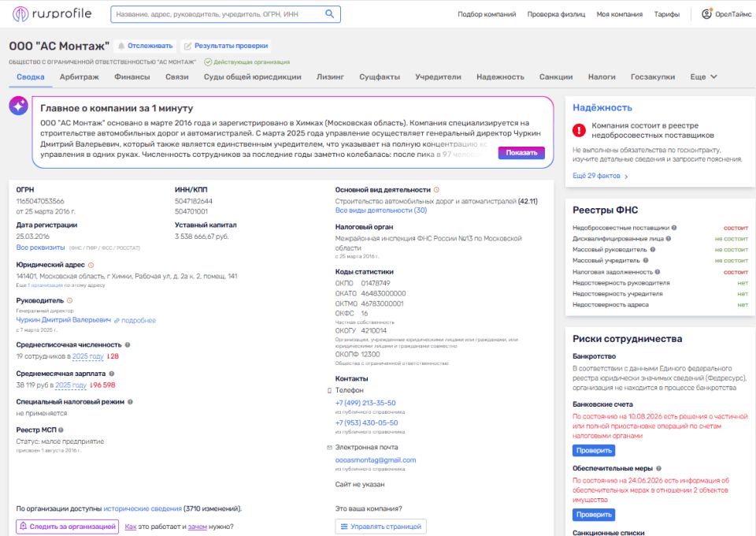Open исторические сведения link
The image size is (756, 536).
[143, 509]
